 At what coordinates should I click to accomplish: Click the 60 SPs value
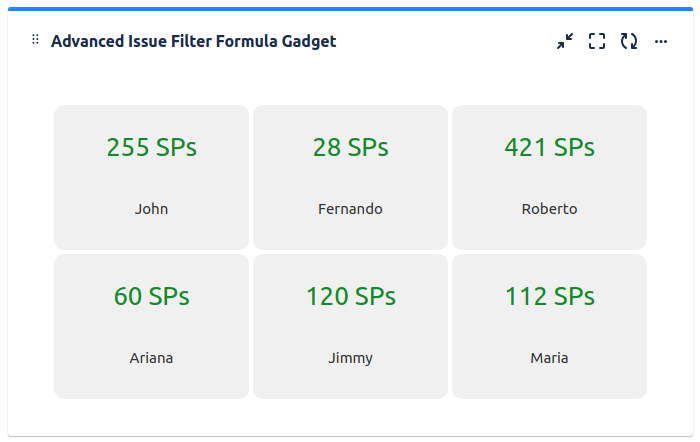(x=151, y=296)
